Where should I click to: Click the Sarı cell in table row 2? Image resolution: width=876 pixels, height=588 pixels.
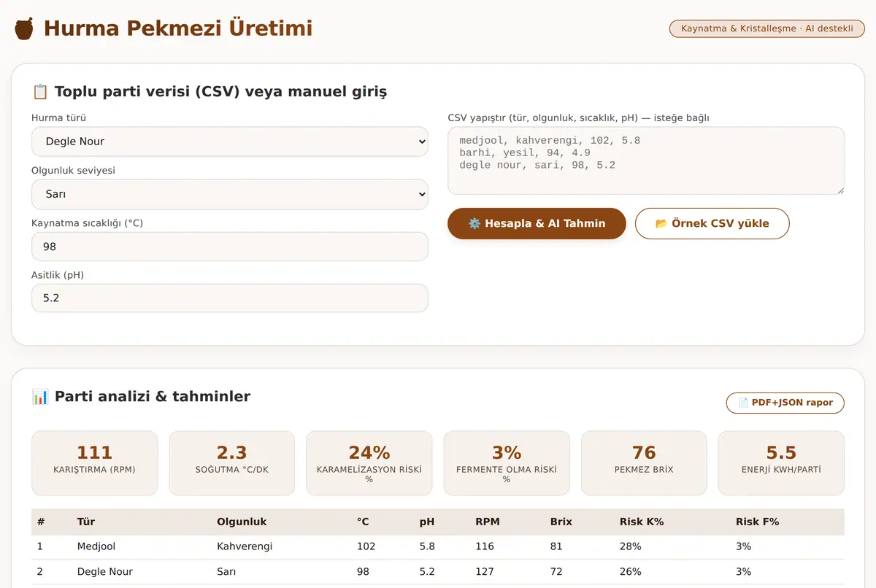[x=226, y=571]
